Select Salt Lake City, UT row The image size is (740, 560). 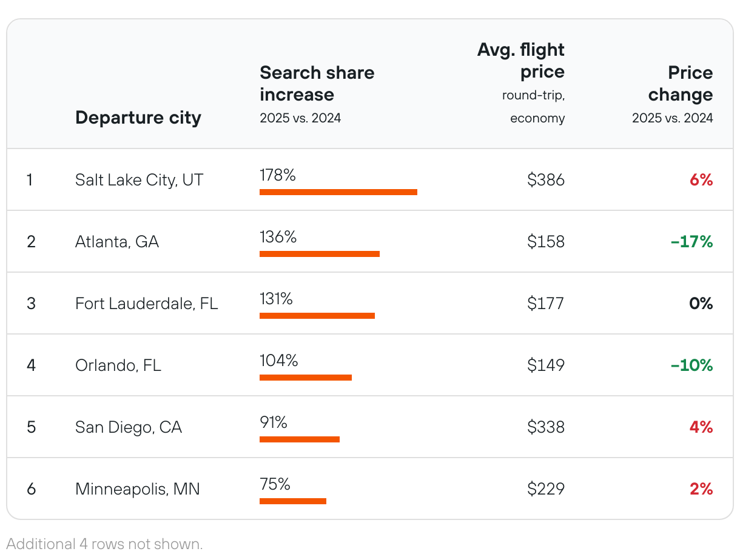point(139,180)
